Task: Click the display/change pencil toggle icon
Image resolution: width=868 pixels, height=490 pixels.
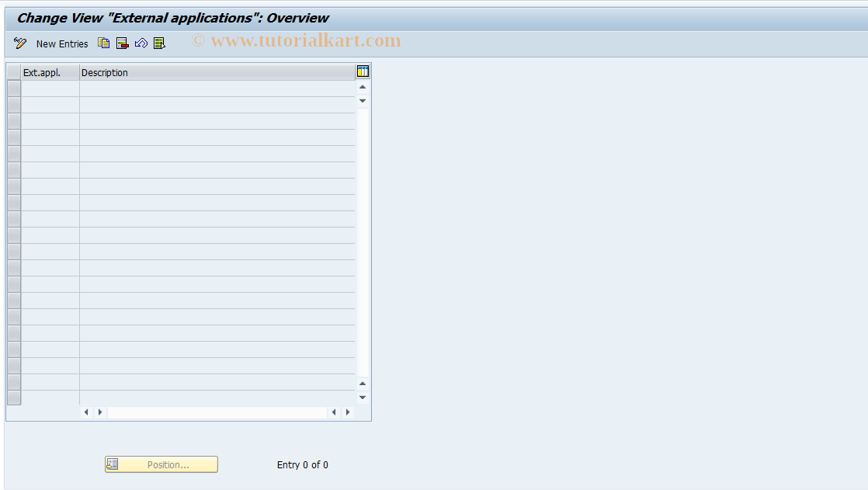Action: 20,43
